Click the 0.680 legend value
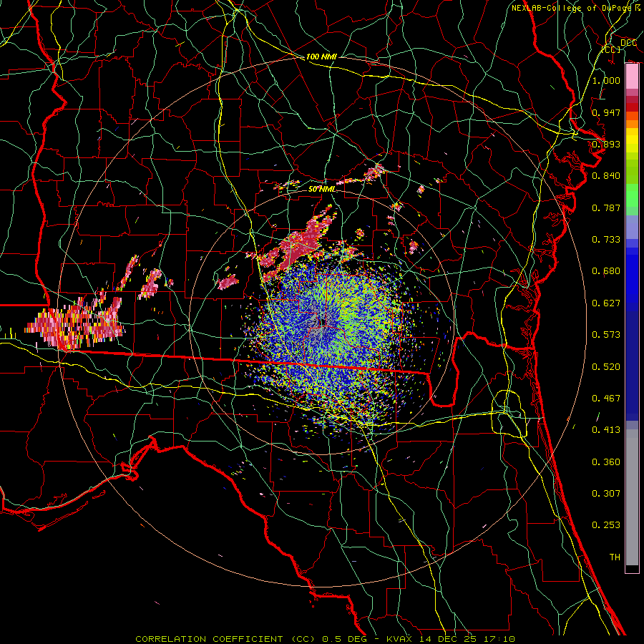This screenshot has width=644, height=644. coord(606,271)
